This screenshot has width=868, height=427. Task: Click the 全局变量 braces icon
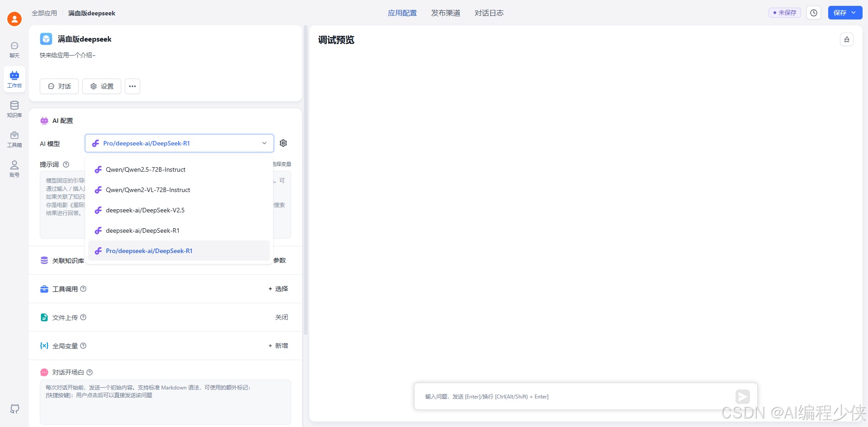[44, 346]
